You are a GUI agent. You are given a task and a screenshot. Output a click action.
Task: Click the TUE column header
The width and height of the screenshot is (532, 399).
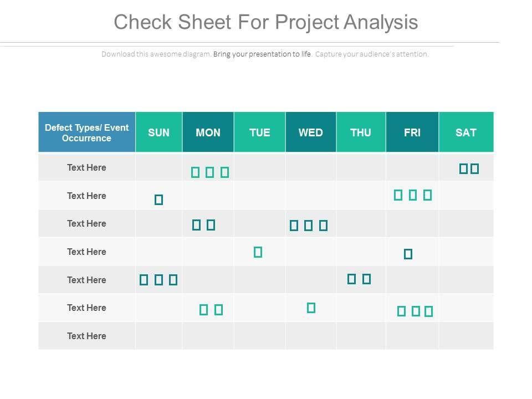[x=259, y=132]
